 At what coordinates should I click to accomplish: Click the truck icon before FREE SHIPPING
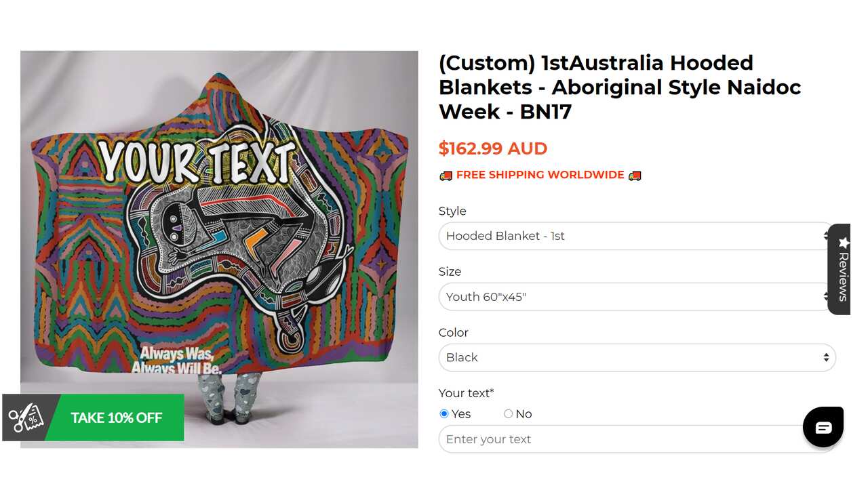pos(446,174)
